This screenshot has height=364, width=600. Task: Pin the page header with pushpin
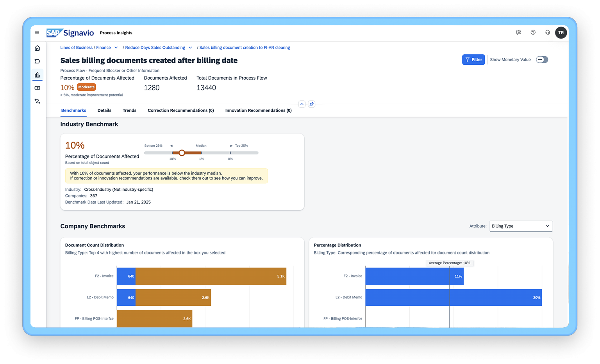point(311,104)
